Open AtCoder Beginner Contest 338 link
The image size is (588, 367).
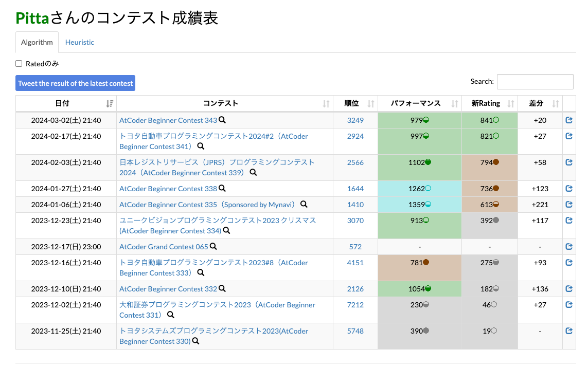pyautogui.click(x=168, y=189)
